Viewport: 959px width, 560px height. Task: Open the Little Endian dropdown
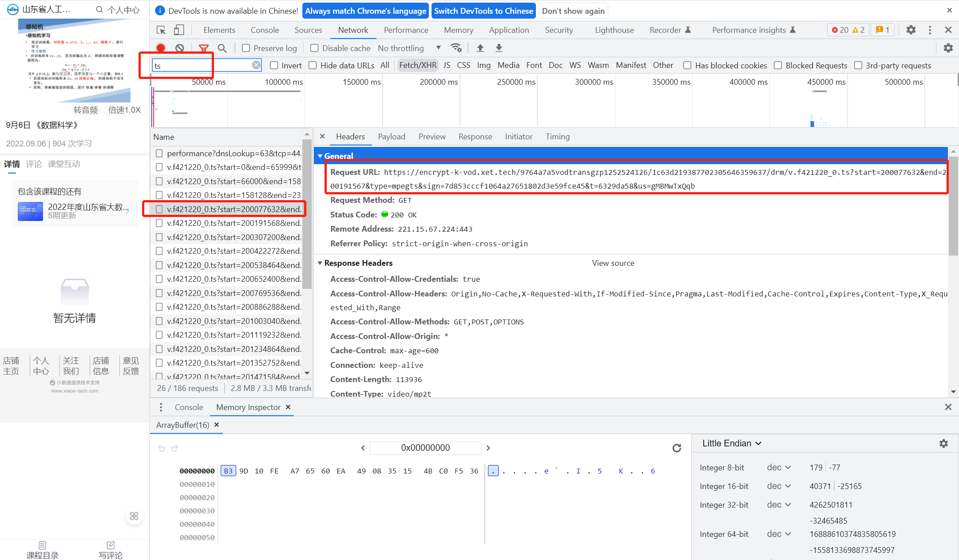[732, 443]
